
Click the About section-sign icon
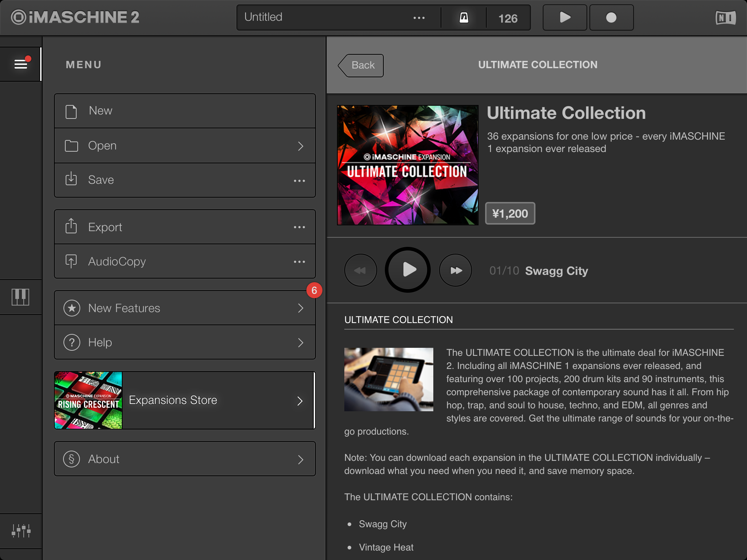pos(72,459)
